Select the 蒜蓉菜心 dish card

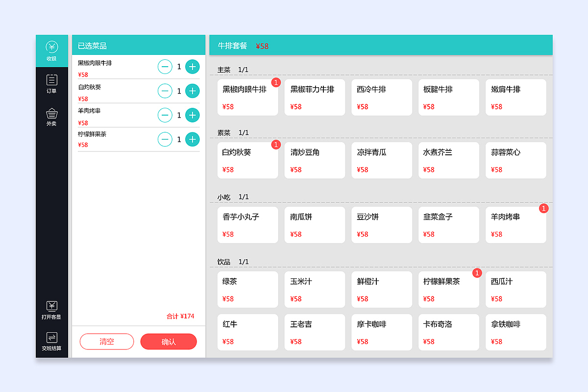pyautogui.click(x=515, y=160)
